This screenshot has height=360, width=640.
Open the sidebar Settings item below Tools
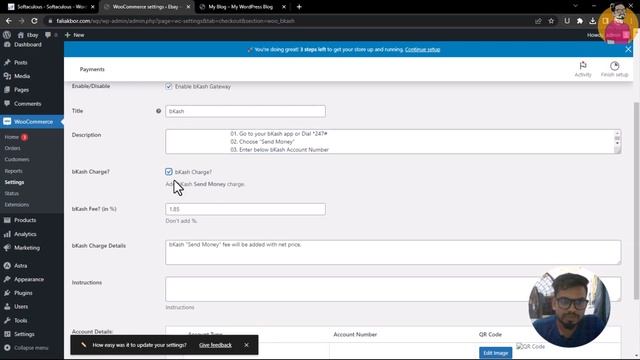(24, 334)
